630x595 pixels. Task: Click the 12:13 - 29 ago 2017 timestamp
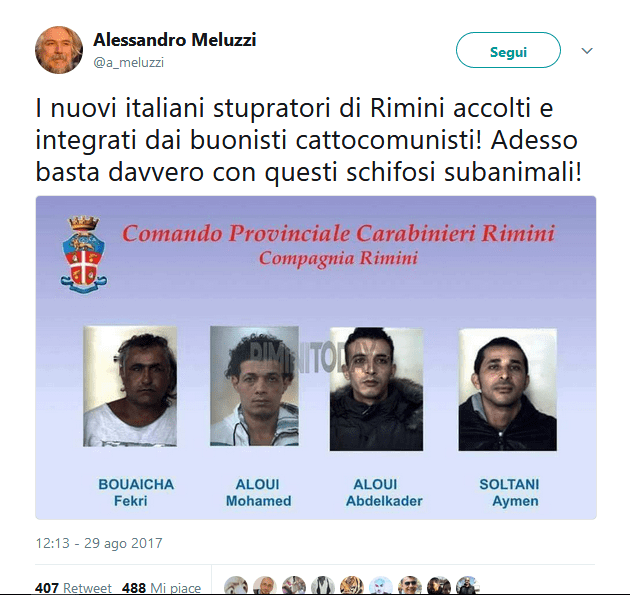(x=99, y=543)
